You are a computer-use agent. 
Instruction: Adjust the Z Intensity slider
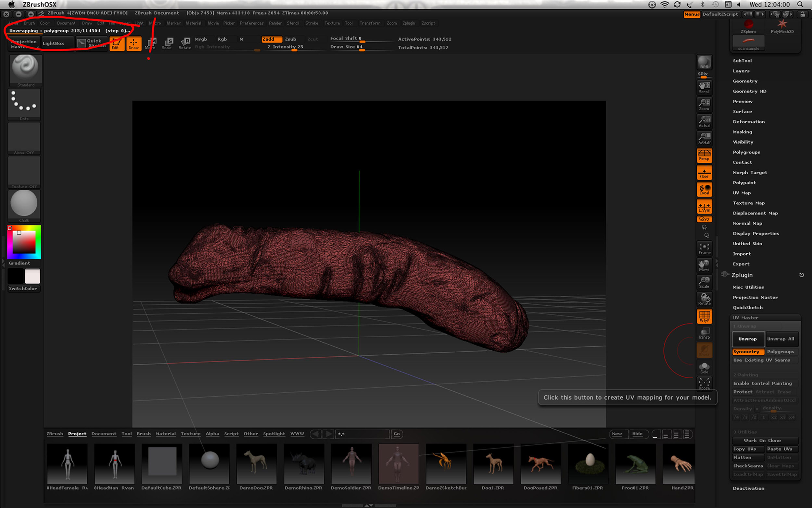(x=294, y=47)
